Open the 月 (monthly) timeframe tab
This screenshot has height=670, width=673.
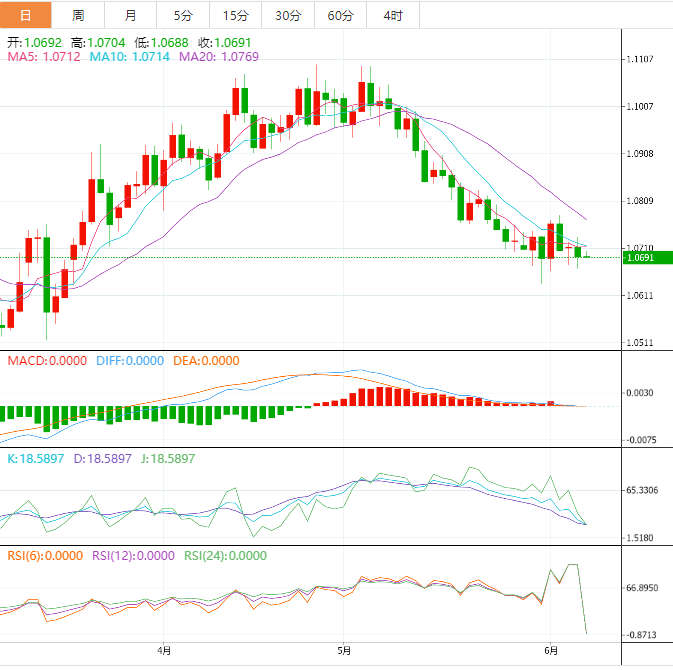point(131,15)
